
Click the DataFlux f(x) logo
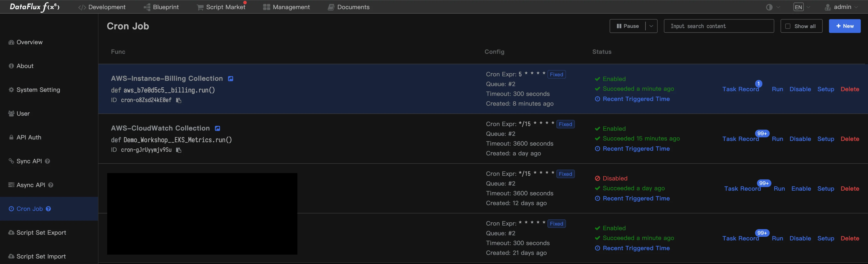(x=34, y=7)
